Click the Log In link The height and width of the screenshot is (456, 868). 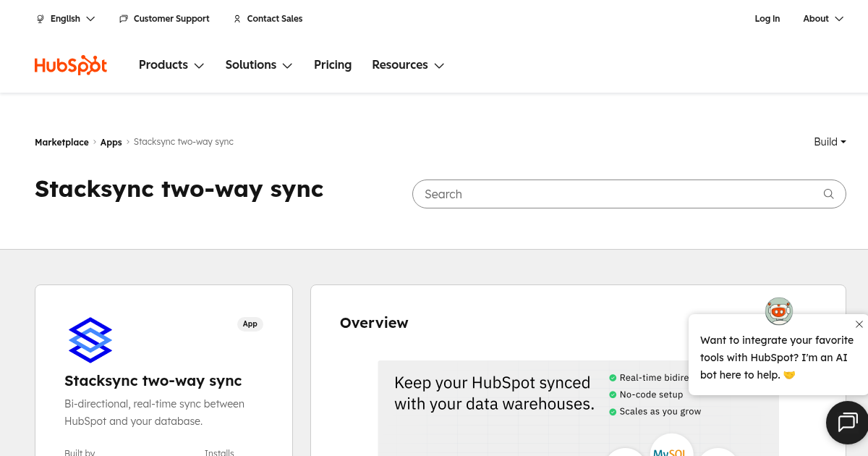[x=767, y=19]
